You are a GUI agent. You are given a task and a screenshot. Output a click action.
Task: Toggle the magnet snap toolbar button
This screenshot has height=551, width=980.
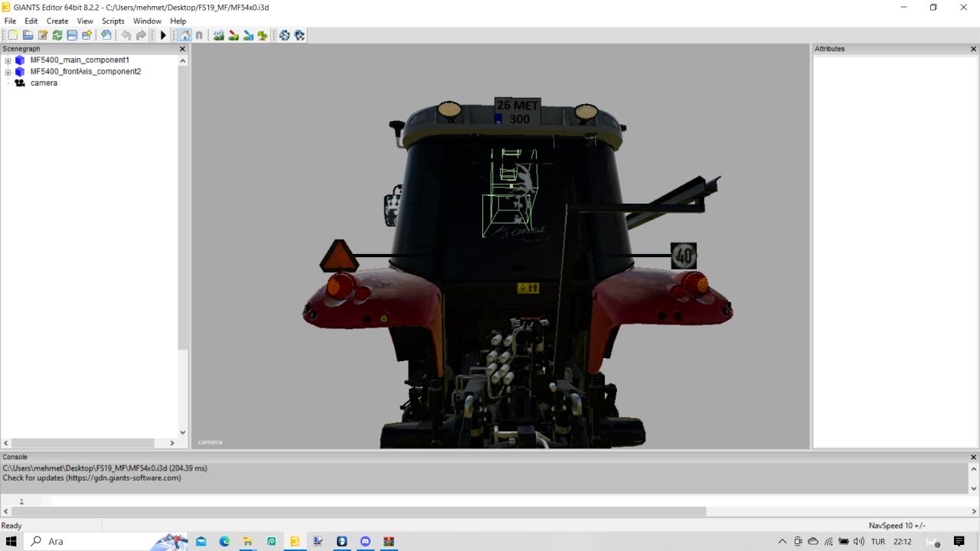199,35
